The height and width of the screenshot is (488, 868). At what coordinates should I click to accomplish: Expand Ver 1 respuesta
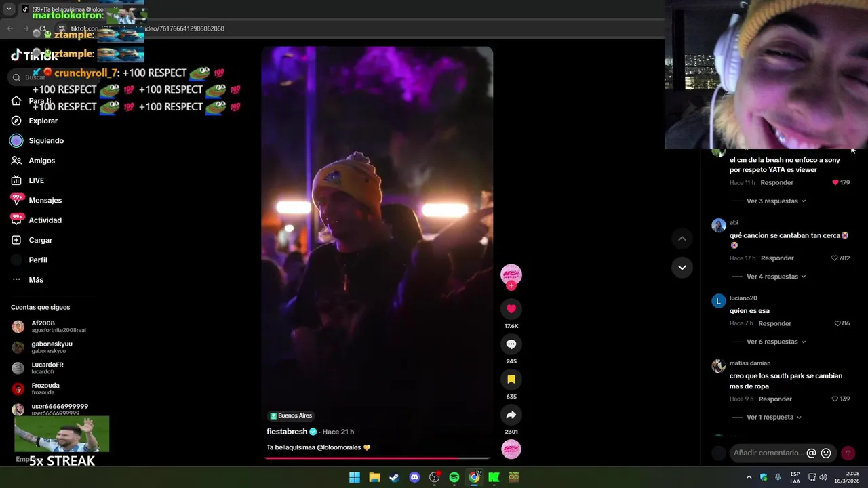coord(774,418)
